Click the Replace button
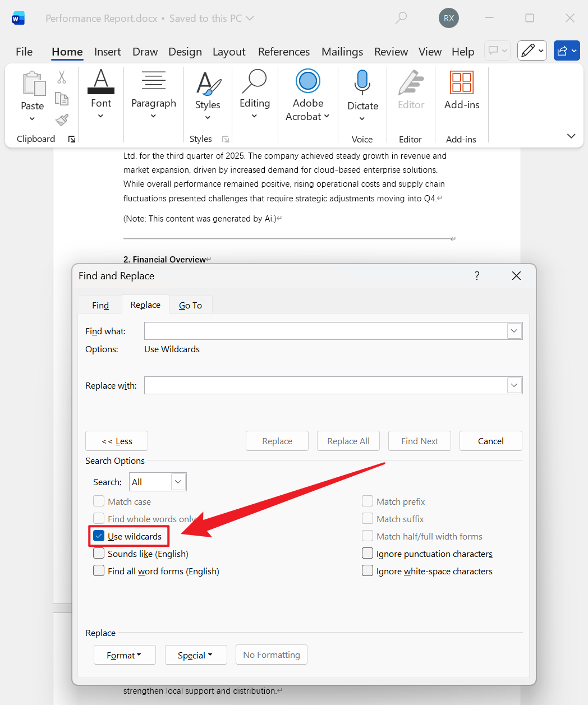Screen dimensions: 588x705 [x=277, y=441]
